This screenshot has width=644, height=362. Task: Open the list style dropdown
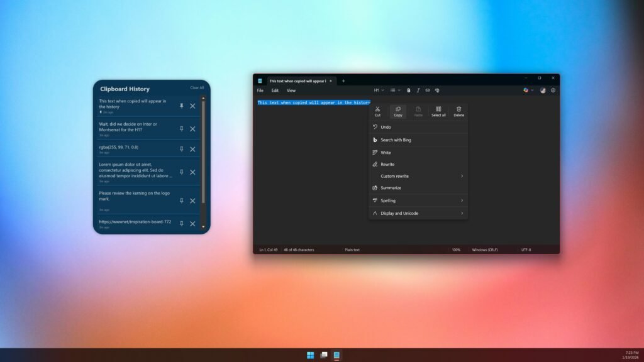pyautogui.click(x=395, y=90)
